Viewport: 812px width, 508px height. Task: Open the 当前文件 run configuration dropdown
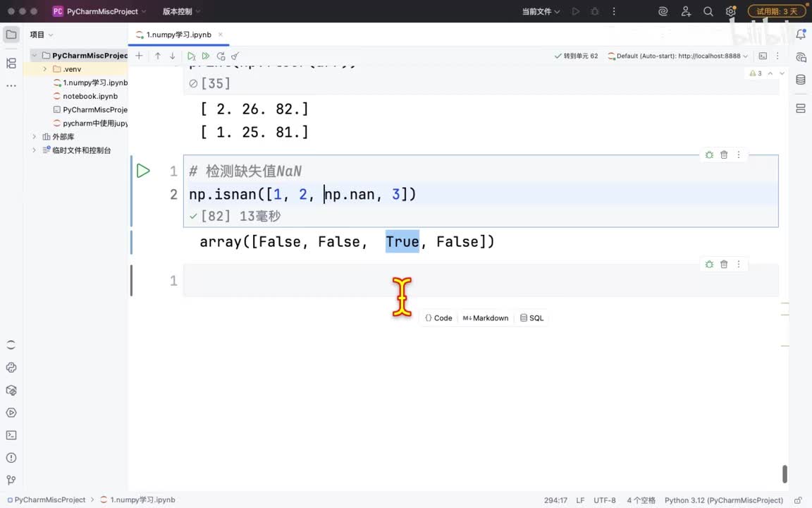point(541,11)
